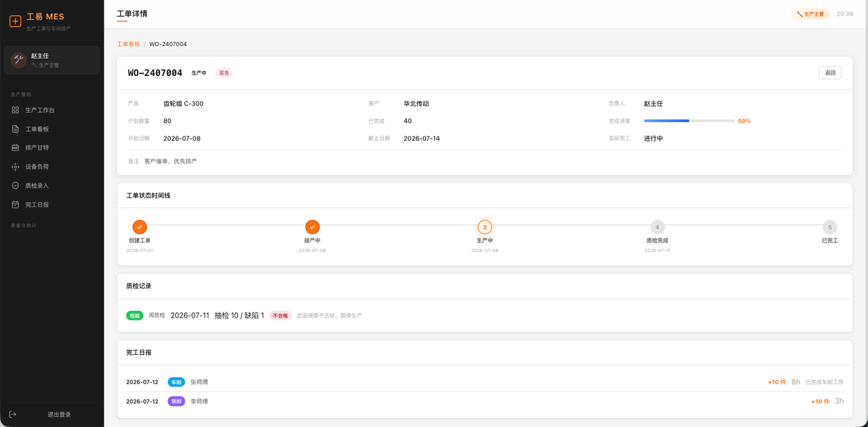Click breadcrumb text WO-2407004
Viewport: 868px width, 427px height.
point(168,44)
